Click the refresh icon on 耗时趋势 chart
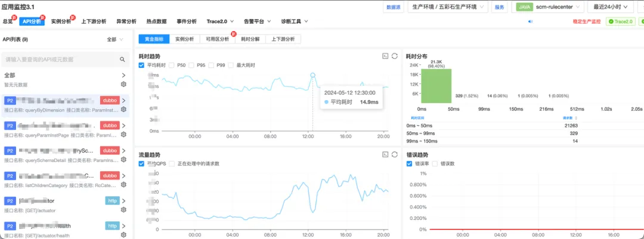 395,56
